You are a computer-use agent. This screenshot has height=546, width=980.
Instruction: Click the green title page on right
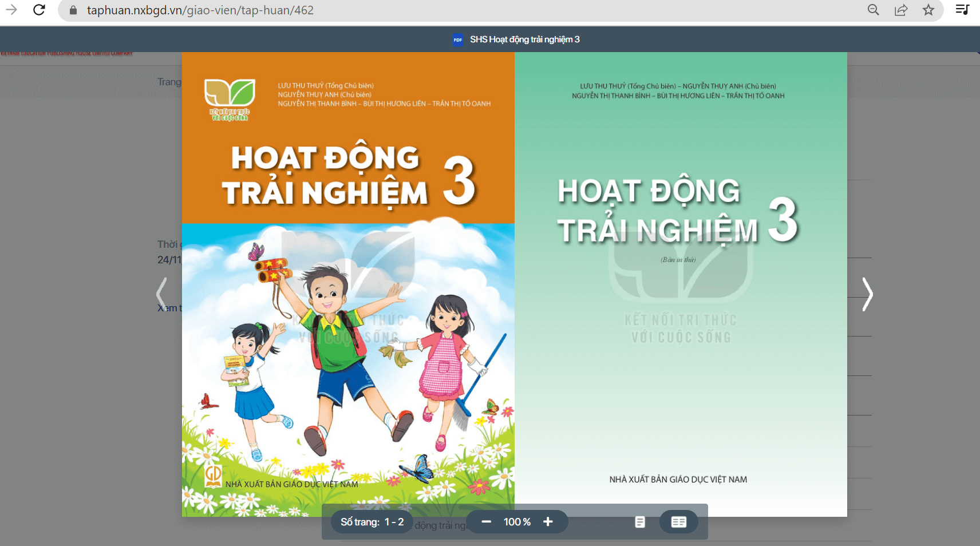tap(681, 284)
